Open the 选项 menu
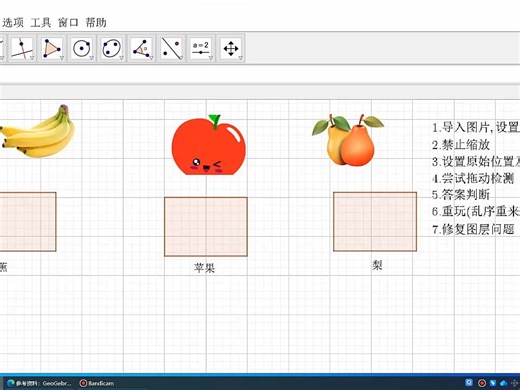520x390 pixels. 13,23
